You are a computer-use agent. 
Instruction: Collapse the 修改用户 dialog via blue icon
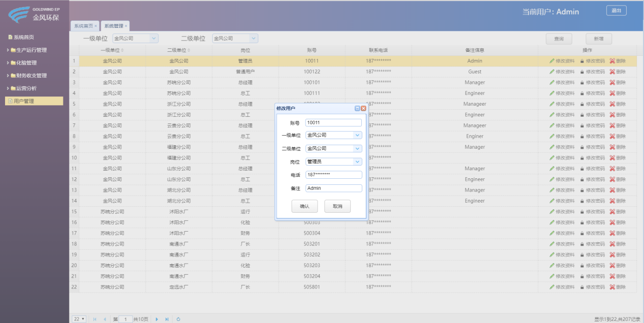point(357,108)
